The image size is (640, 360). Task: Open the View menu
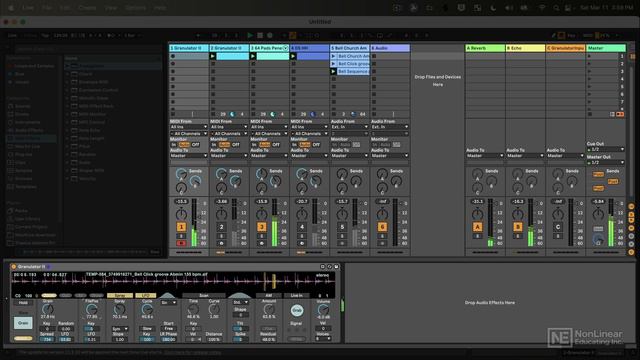coord(111,8)
